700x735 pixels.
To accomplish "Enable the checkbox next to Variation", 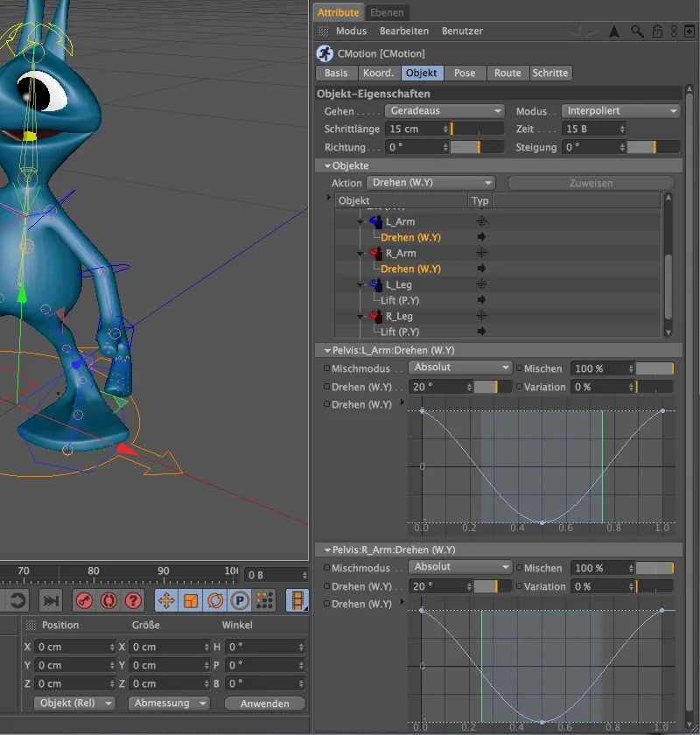I will [x=518, y=387].
